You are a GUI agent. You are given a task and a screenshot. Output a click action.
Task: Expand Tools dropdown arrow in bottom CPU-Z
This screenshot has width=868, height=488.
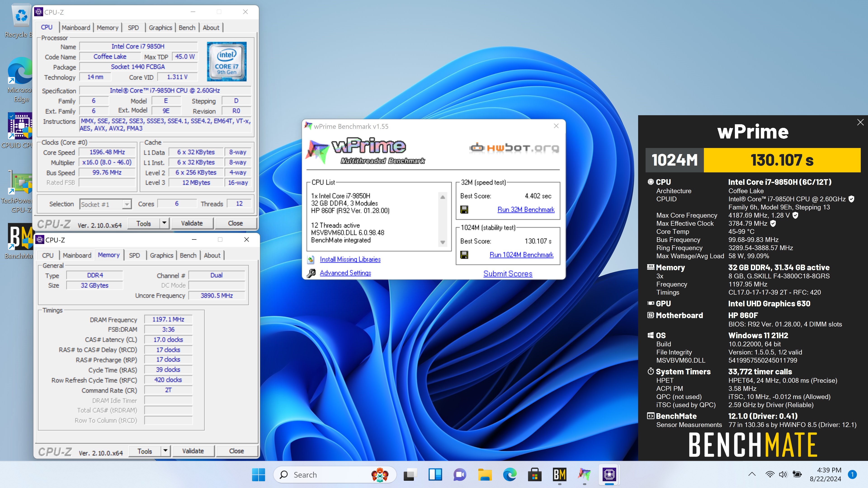click(x=165, y=451)
